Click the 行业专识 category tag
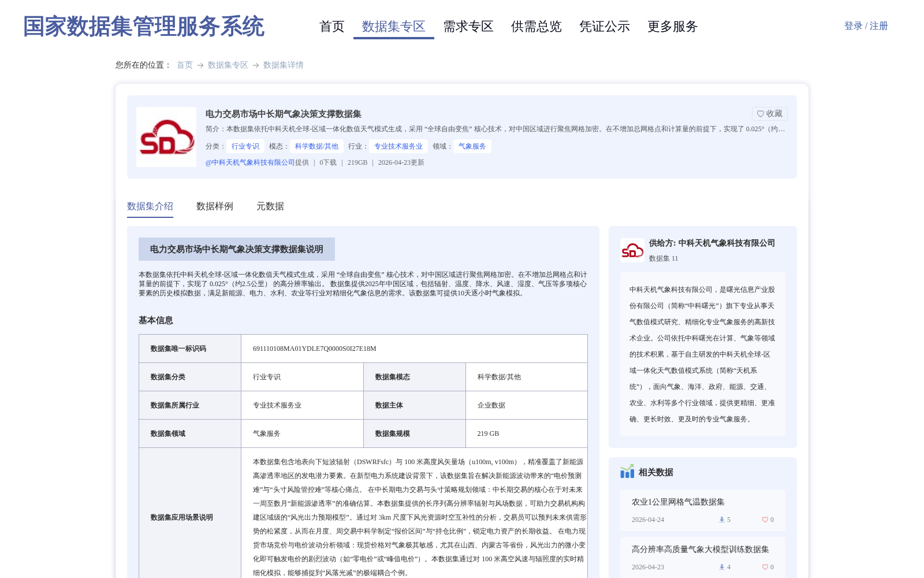This screenshot has width=924, height=578. tap(245, 146)
